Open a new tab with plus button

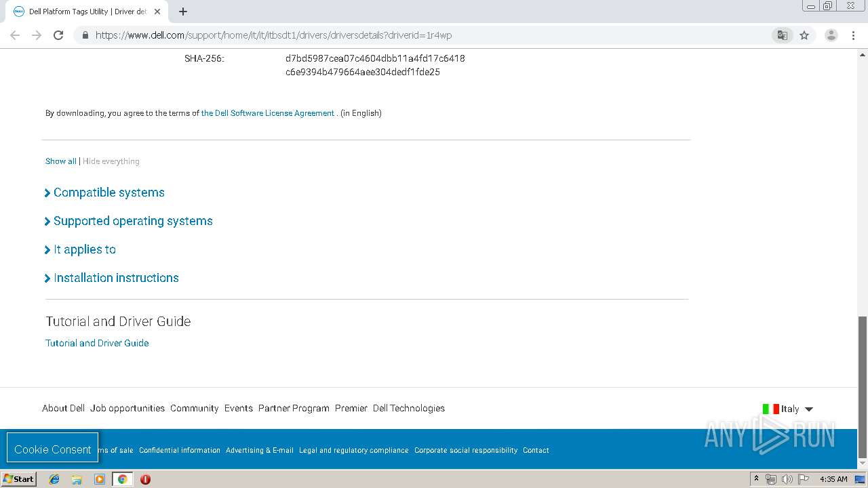(x=183, y=12)
